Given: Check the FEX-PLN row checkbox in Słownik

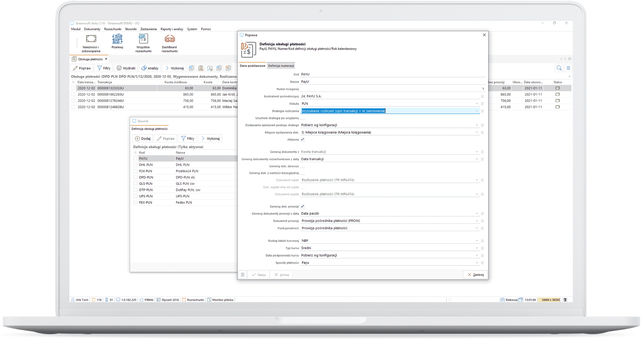Looking at the screenshot, I should click(x=136, y=203).
